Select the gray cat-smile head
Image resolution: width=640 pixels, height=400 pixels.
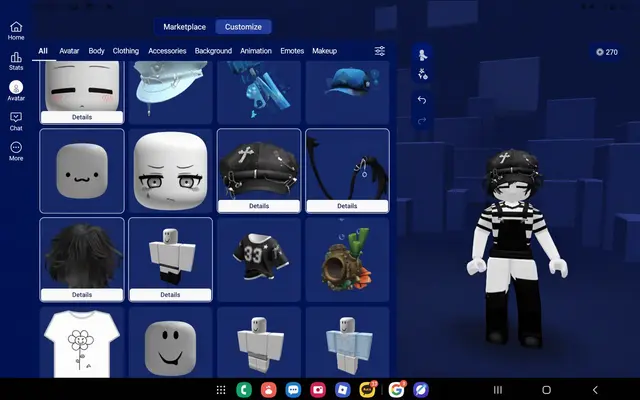point(82,171)
